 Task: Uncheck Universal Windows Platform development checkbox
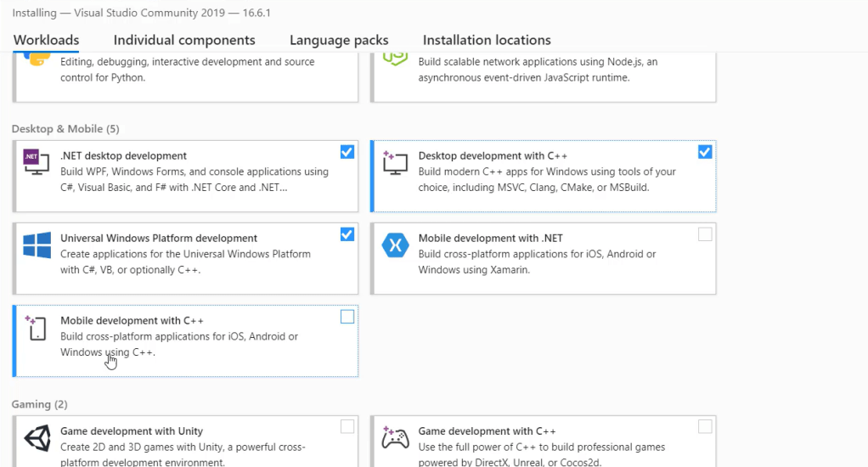click(347, 234)
